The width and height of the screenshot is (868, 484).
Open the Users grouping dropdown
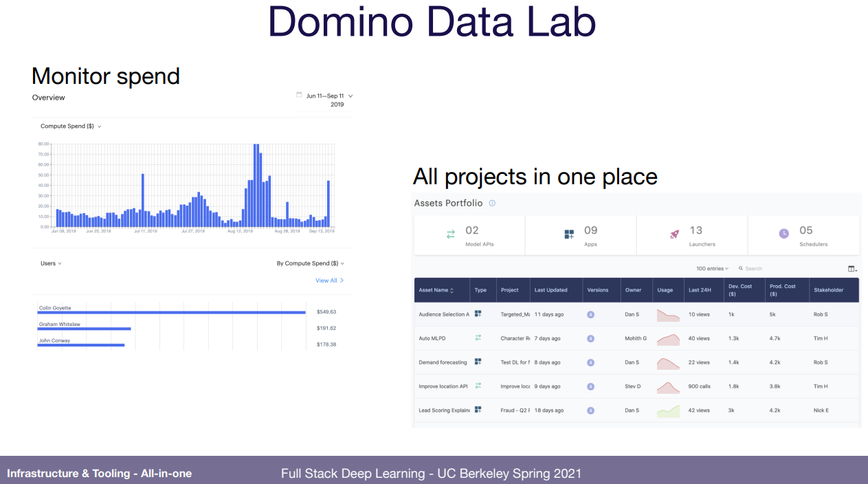coord(52,263)
